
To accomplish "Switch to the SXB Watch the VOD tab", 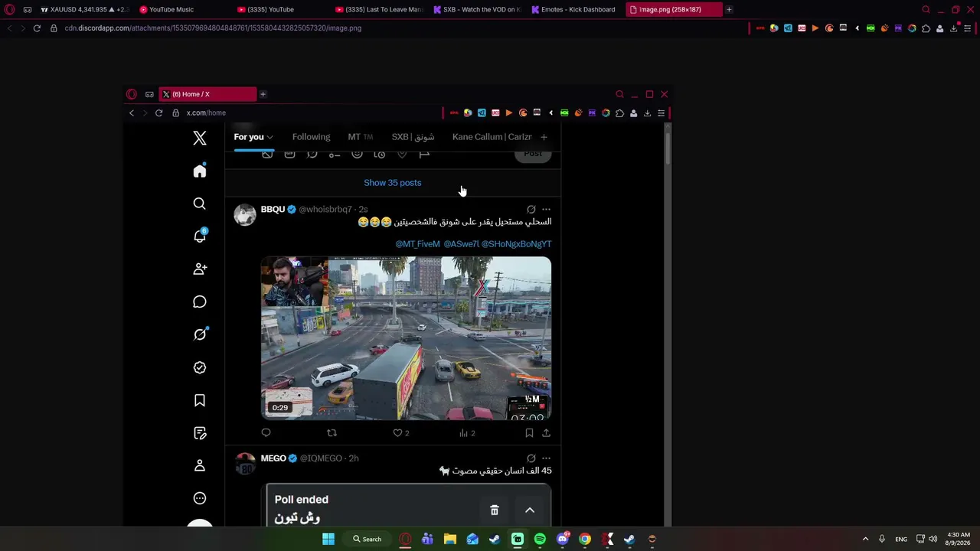I will tap(477, 10).
